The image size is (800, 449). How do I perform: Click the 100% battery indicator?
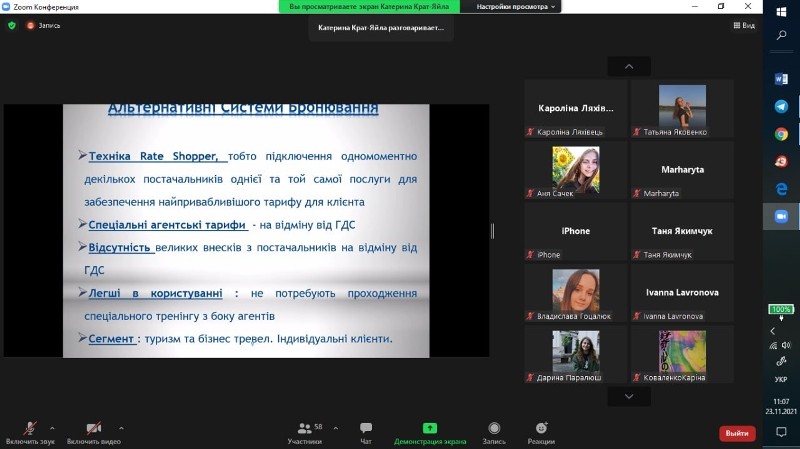[x=781, y=310]
